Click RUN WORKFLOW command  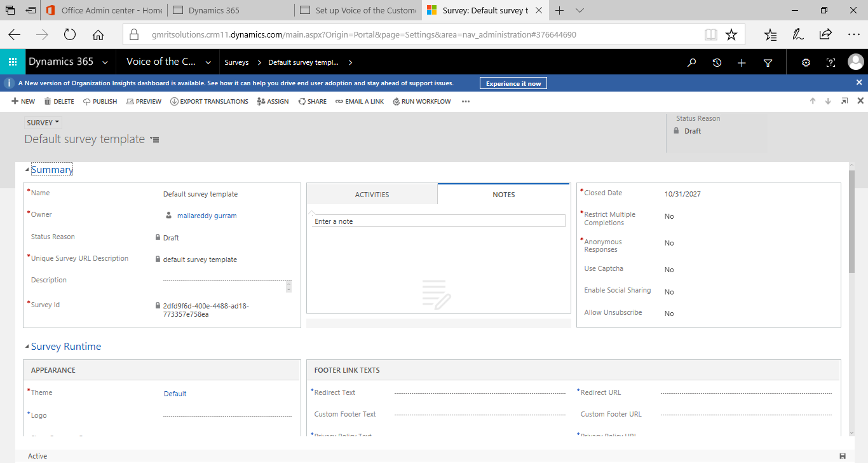(x=422, y=101)
